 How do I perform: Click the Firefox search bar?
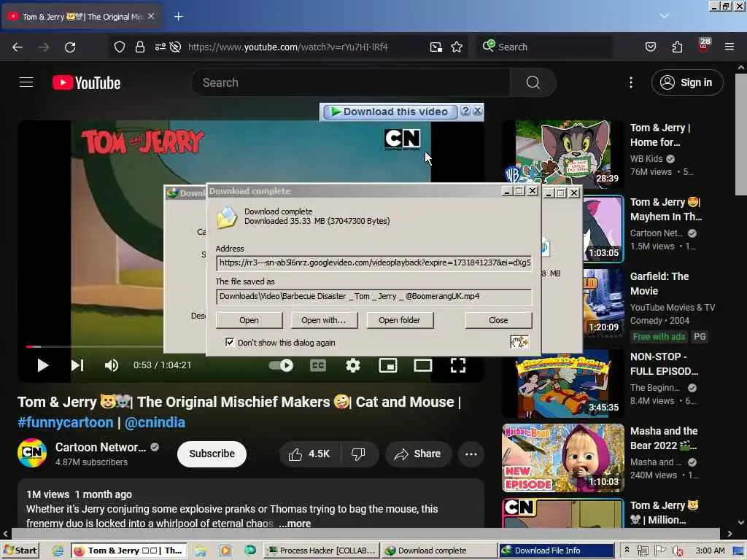pos(544,47)
